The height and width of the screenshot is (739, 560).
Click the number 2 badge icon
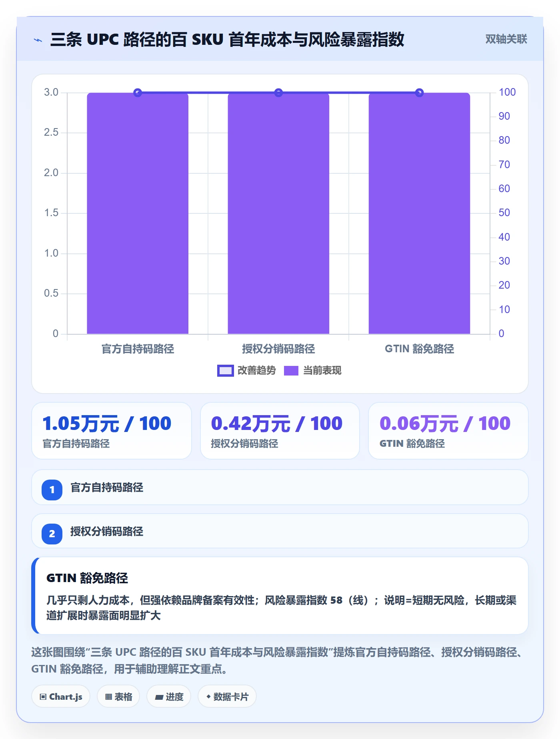pyautogui.click(x=52, y=534)
